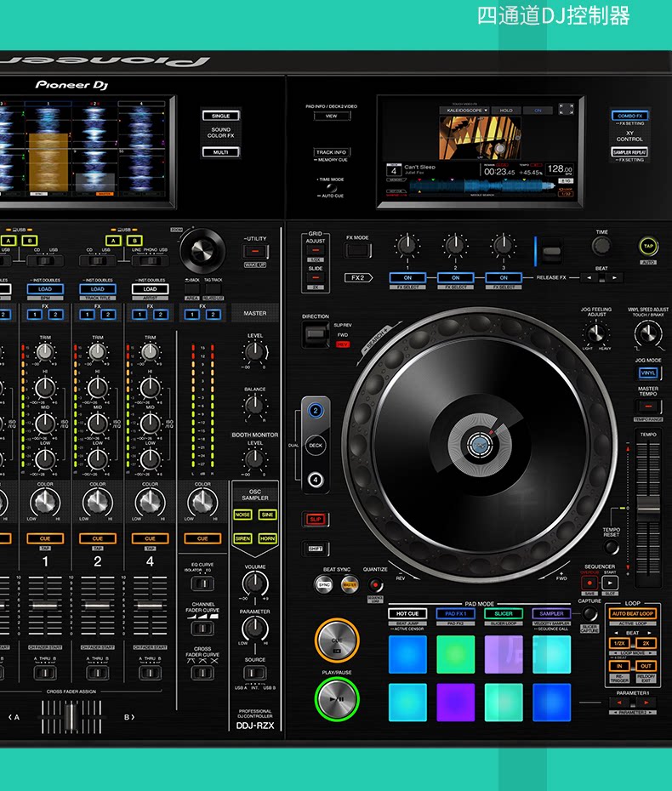672x791 pixels.
Task: Open the KALEIDOSCOPE effect dropdown on the touch screen
Action: point(464,110)
